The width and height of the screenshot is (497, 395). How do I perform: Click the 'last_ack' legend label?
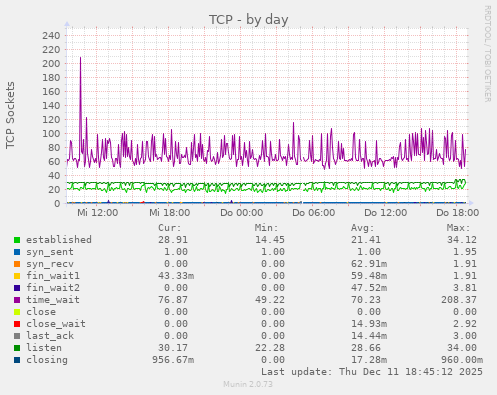click(50, 336)
